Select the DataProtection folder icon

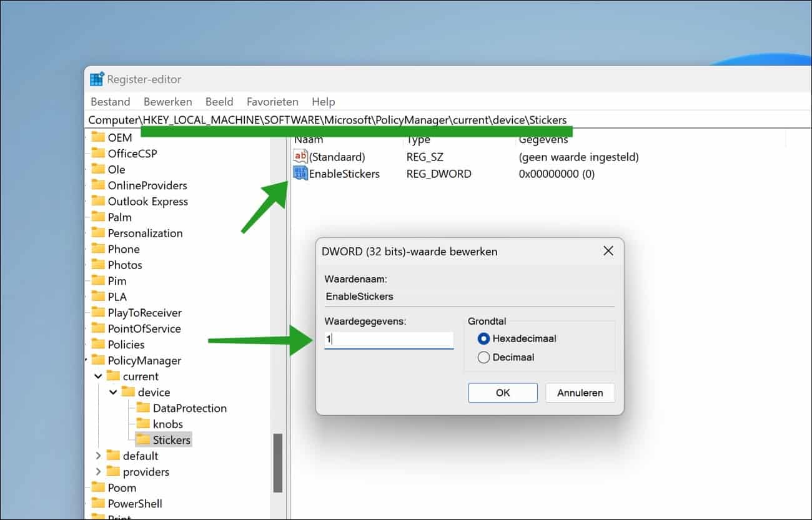point(143,408)
